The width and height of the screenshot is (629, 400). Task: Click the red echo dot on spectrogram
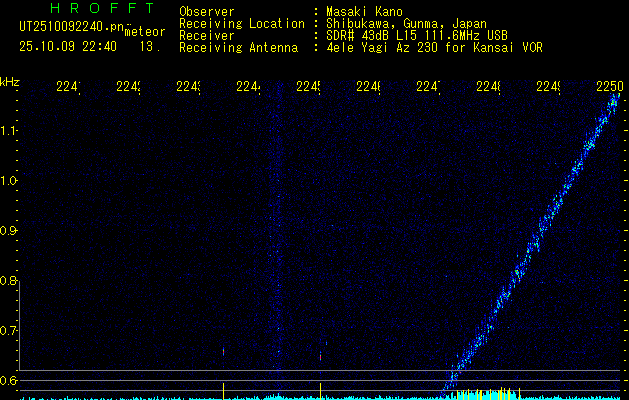coord(321,355)
